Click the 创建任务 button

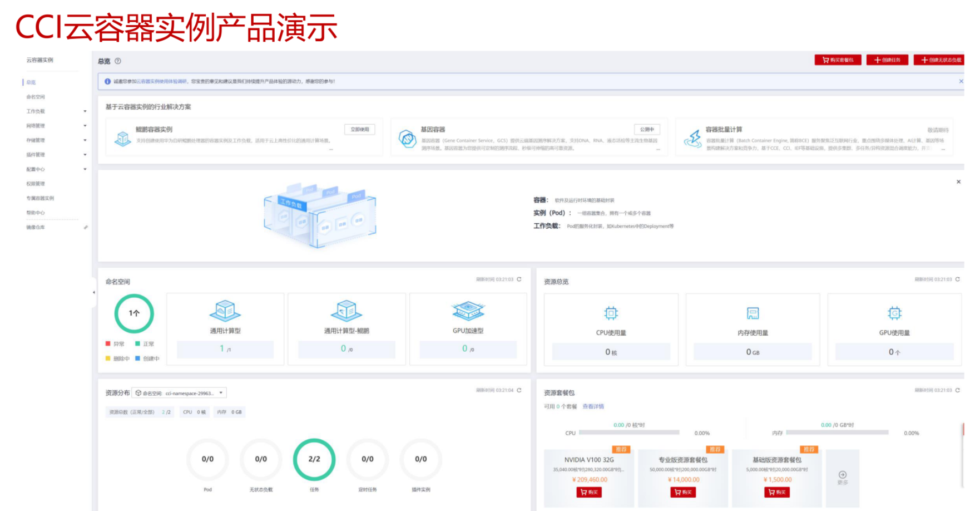pyautogui.click(x=887, y=60)
